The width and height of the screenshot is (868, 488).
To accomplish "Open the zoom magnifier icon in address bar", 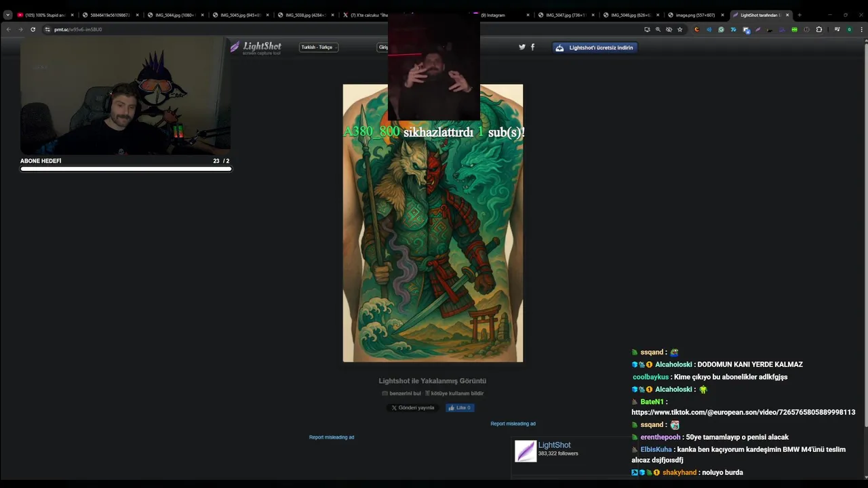I will coord(658,29).
